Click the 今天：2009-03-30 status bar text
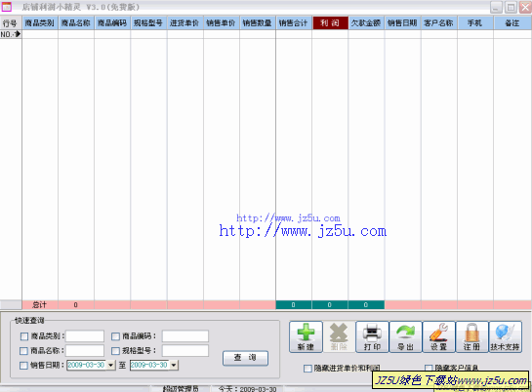The height and width of the screenshot is (392, 532). [248, 389]
